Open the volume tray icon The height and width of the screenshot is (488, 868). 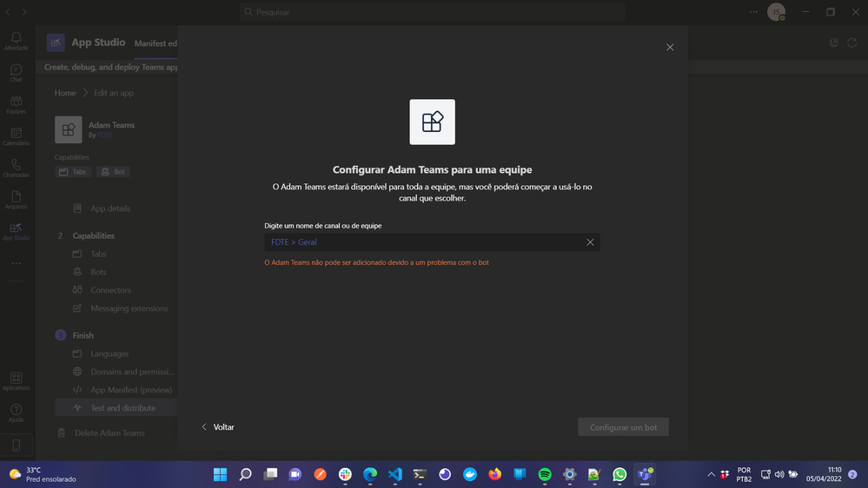click(x=779, y=474)
